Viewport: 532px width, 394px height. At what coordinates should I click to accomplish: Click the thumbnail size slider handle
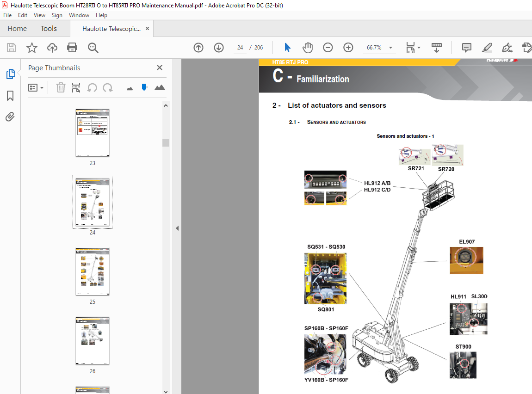point(144,87)
